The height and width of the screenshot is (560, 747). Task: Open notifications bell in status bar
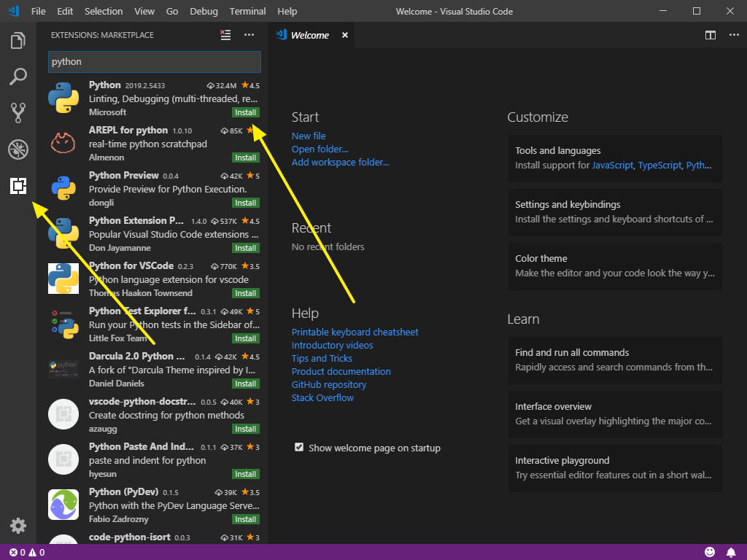coord(730,553)
